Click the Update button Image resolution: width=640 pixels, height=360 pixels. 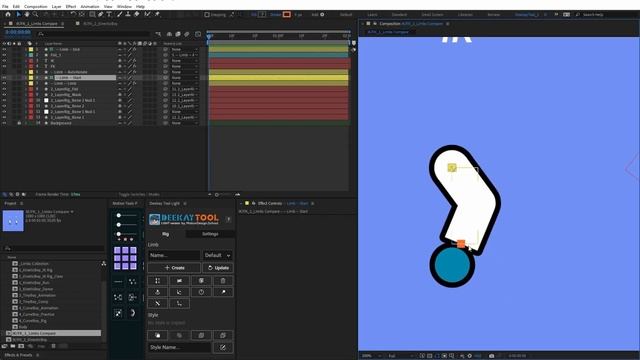218,268
